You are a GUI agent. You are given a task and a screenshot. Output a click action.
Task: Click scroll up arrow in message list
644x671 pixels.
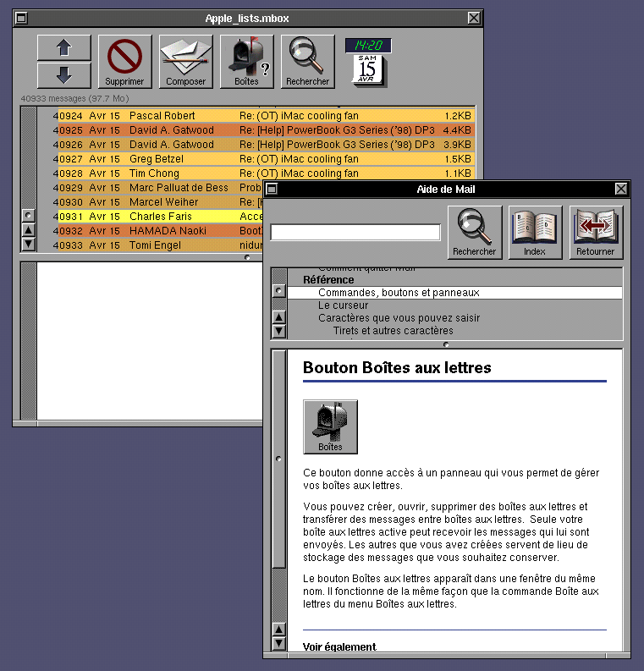pos(29,230)
